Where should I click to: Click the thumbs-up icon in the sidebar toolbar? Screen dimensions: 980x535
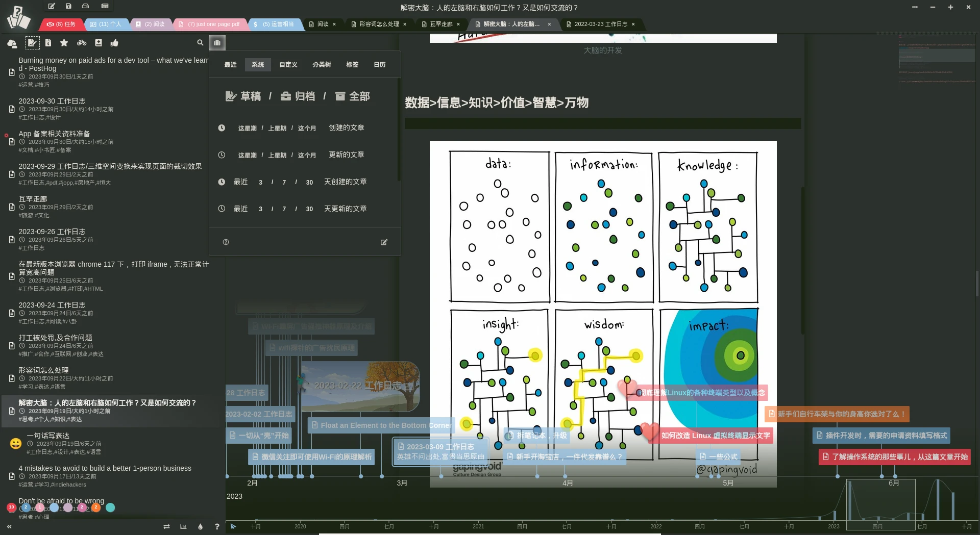point(114,43)
